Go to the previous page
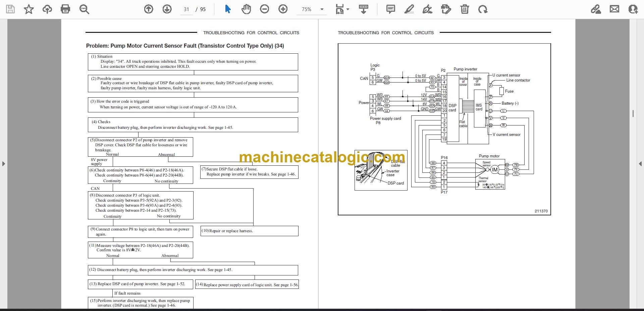 point(149,9)
